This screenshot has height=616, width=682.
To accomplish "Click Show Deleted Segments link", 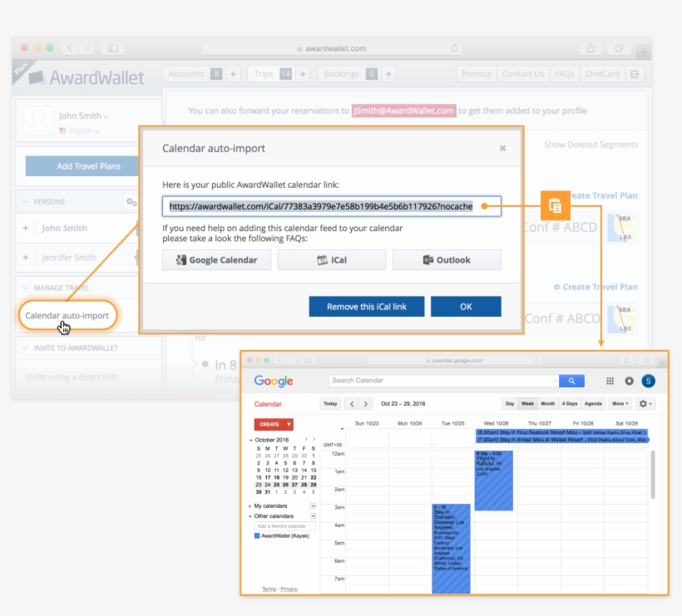I will tap(591, 145).
